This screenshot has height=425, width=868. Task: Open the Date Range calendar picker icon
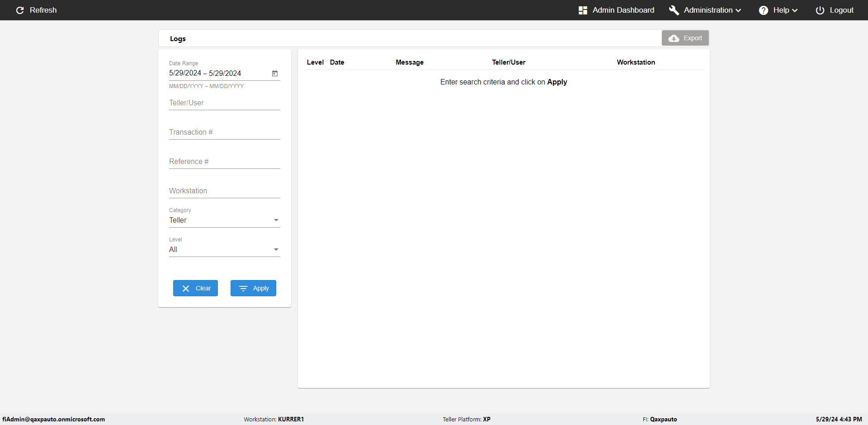click(275, 73)
